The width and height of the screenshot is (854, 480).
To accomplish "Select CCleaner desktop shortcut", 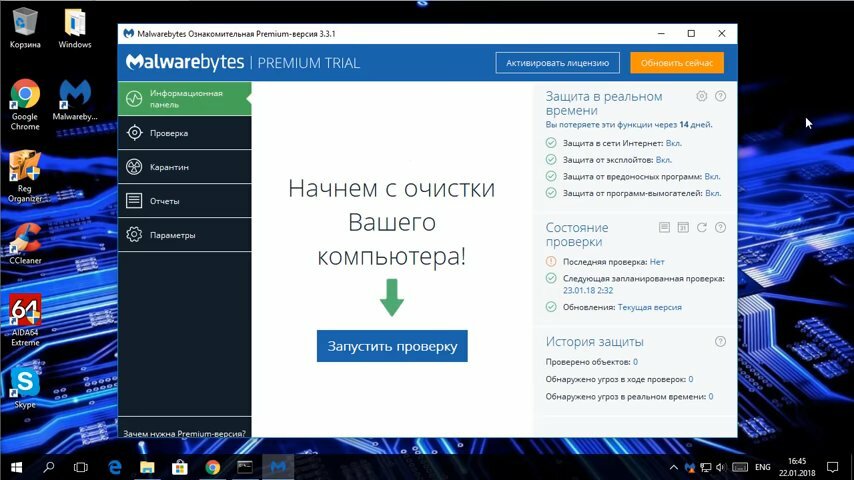I will [x=25, y=244].
